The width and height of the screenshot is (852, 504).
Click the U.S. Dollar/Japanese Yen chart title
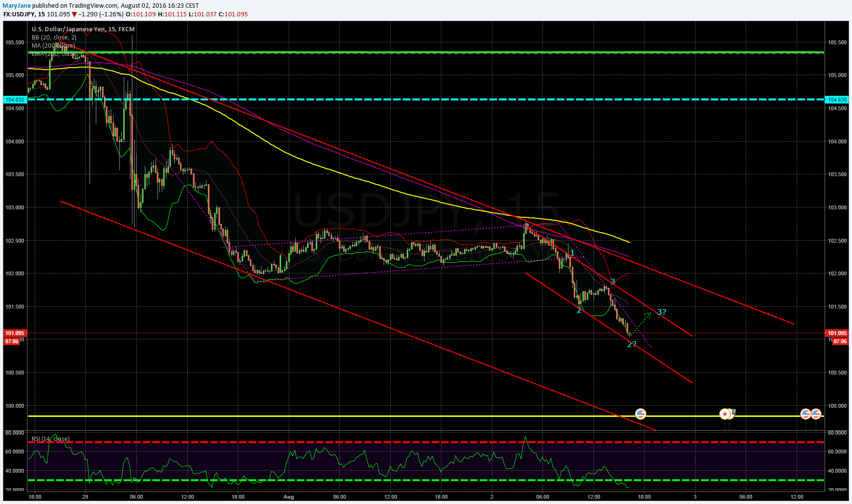(x=83, y=29)
